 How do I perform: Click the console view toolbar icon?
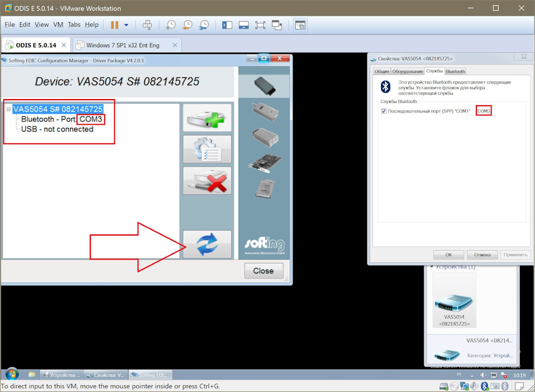(x=300, y=25)
